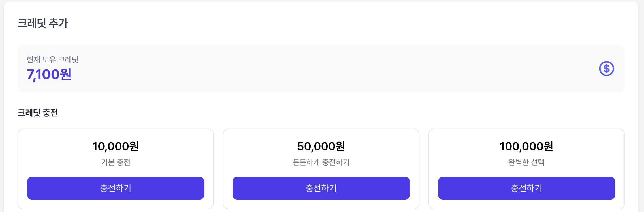Viewport: 644px width, 212px height.
Task: Choose the basic 10,000원 recharge card
Action: (x=116, y=169)
